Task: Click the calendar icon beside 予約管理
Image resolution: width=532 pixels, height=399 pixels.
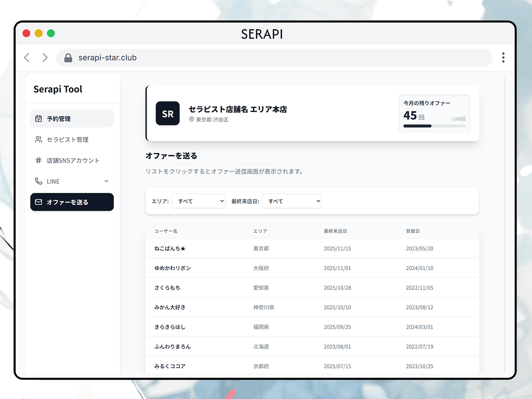Action: click(39, 118)
